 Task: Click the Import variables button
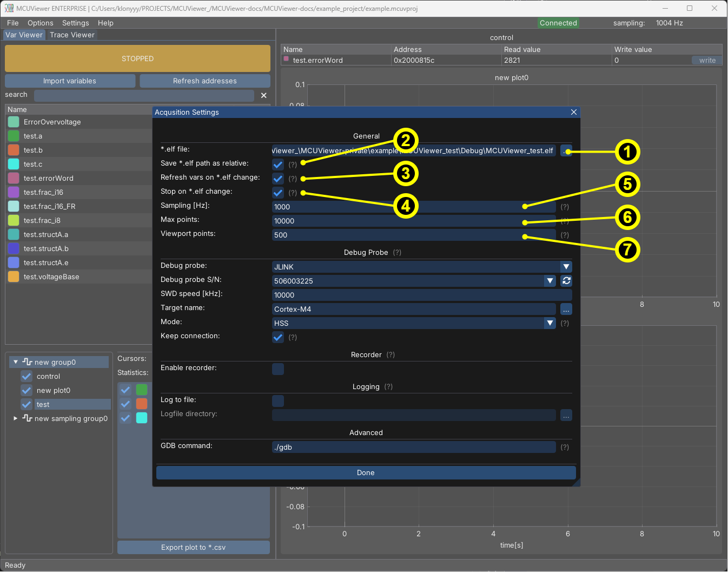point(70,81)
